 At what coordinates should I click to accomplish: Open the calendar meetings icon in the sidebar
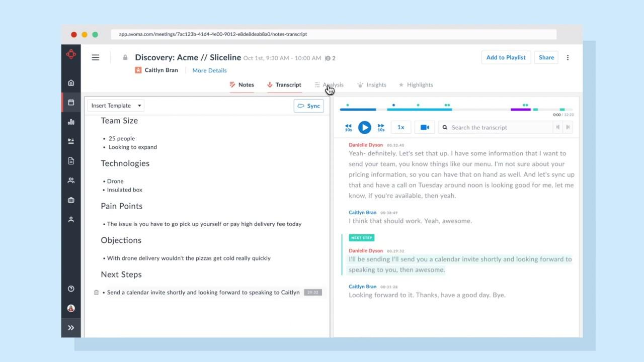pyautogui.click(x=71, y=102)
